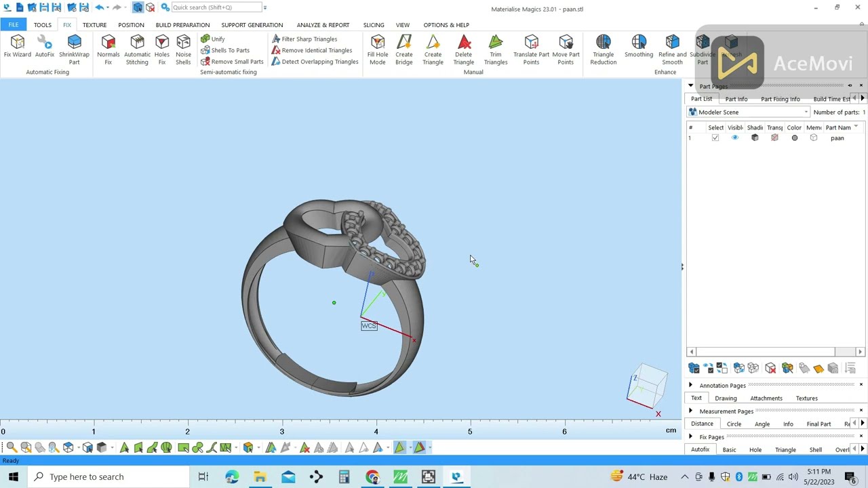Click Remove Identical Triangles
Image resolution: width=868 pixels, height=488 pixels.
point(312,50)
